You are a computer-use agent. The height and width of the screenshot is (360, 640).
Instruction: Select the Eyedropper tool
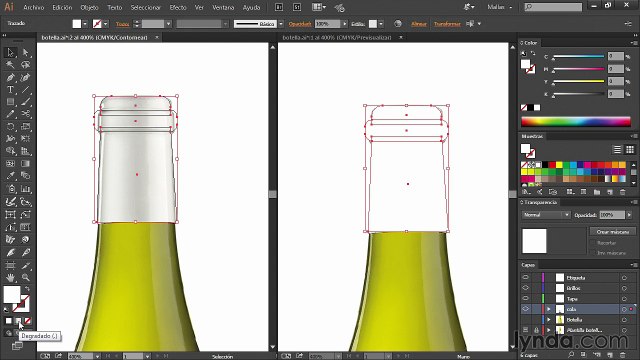(x=10, y=176)
